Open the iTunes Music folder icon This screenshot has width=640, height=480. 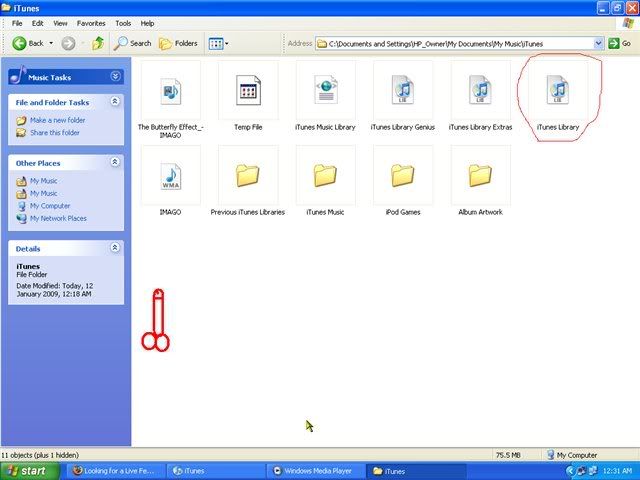pos(325,176)
